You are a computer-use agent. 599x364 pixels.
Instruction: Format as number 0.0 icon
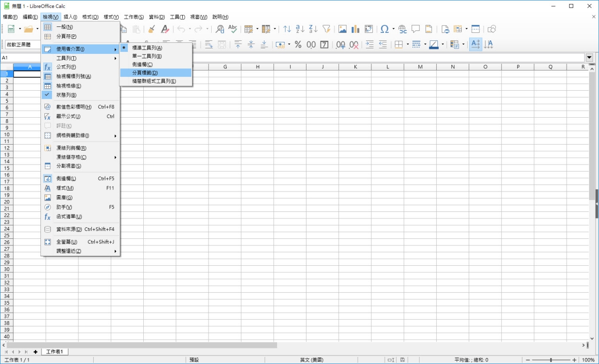[x=311, y=44]
